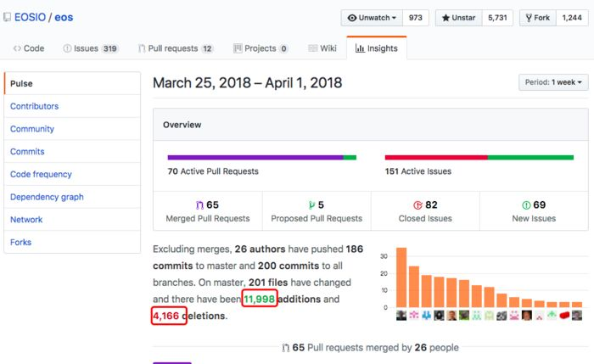The image size is (594, 364).
Task: Click the 5 Proposed Pull Requests link
Action: pyautogui.click(x=317, y=211)
